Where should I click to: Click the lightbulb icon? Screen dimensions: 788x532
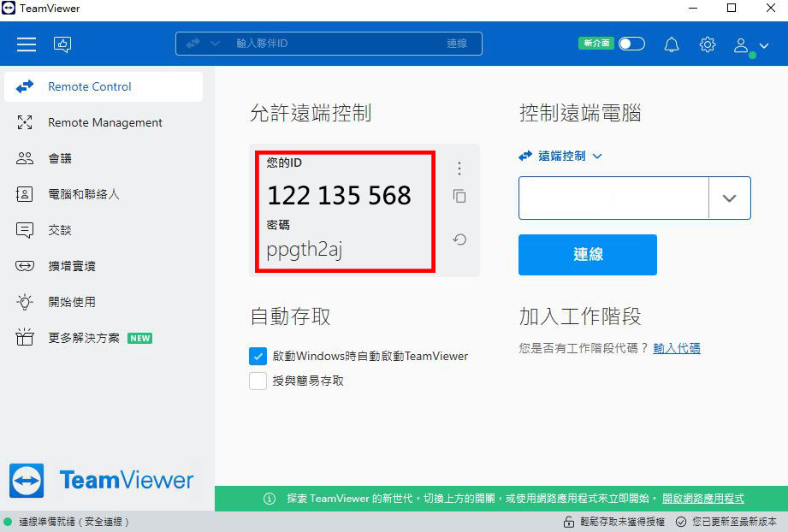25,302
